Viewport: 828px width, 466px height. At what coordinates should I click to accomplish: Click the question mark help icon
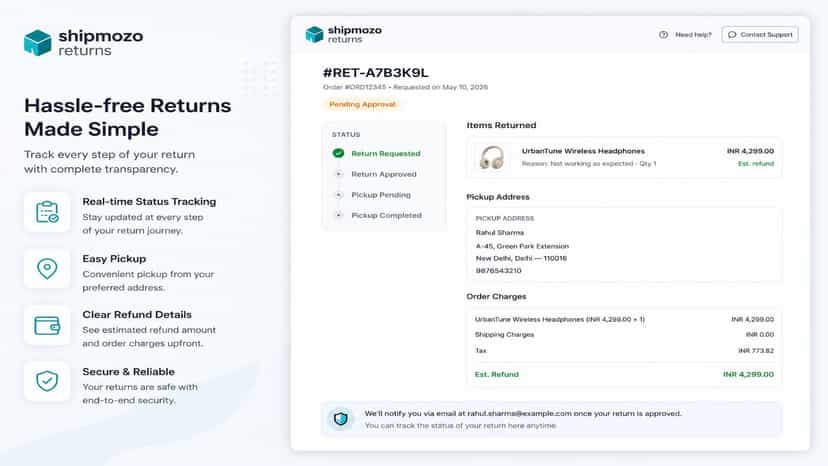tap(663, 34)
